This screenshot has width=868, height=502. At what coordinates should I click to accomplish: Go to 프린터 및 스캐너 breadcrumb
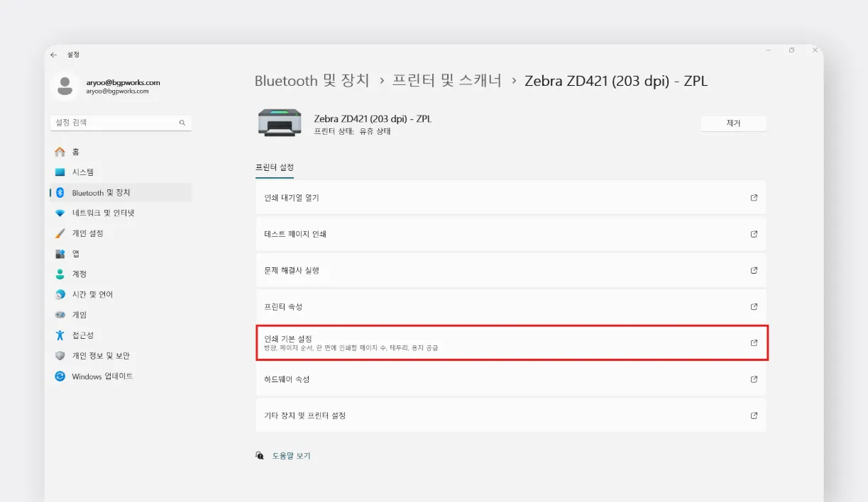(x=447, y=81)
